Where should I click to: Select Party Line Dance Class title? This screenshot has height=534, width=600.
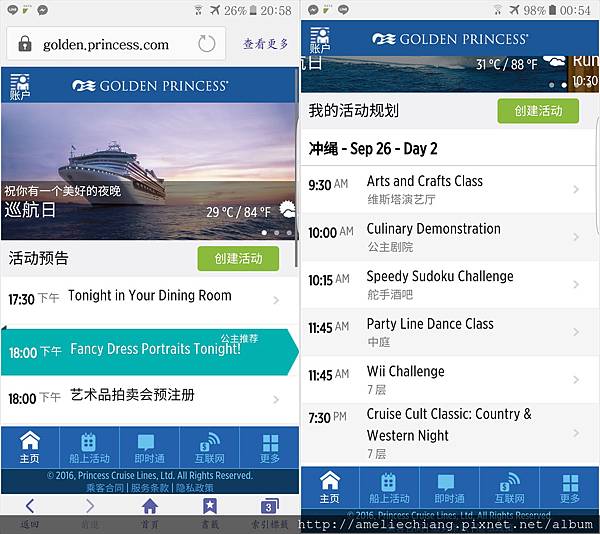(430, 324)
